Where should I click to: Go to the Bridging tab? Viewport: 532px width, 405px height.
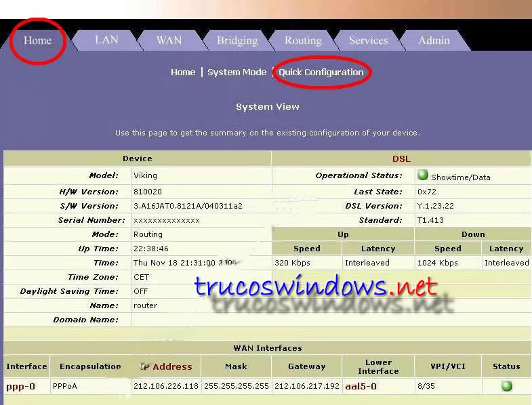[x=237, y=40]
